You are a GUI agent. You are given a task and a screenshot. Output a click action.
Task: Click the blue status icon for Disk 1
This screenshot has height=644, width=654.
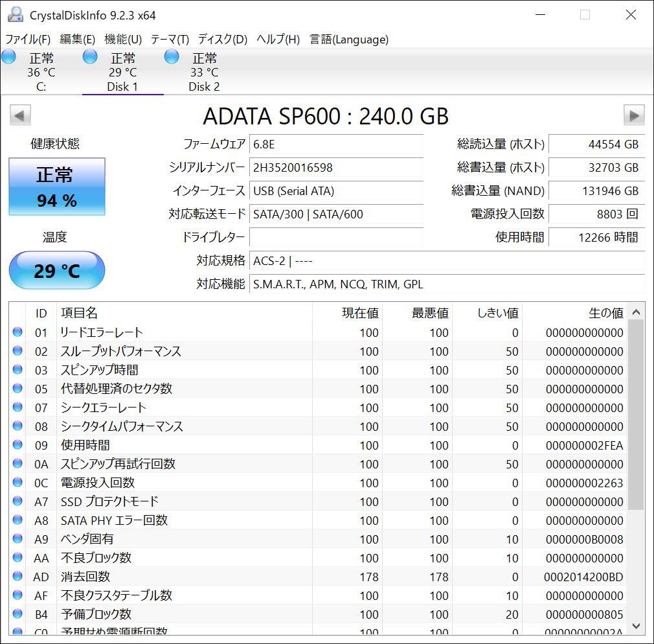89,56
